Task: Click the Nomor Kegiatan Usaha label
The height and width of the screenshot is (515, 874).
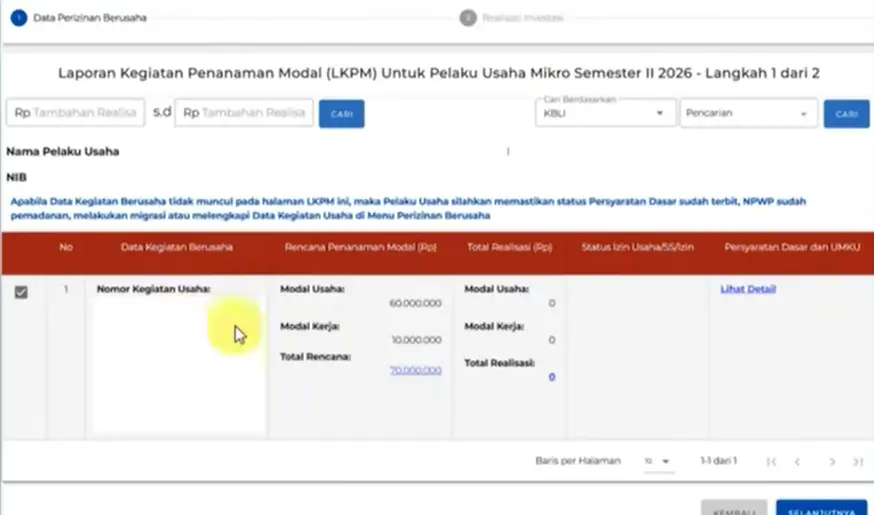Action: [x=153, y=289]
